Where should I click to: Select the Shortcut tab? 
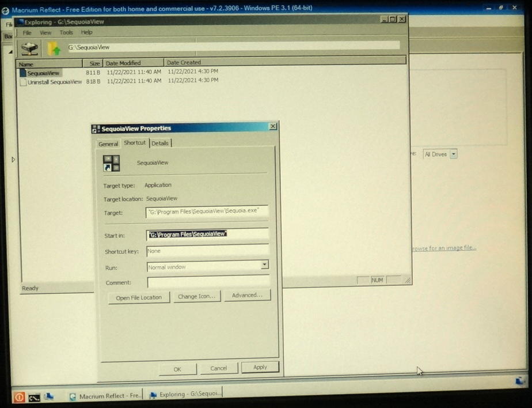coord(135,143)
